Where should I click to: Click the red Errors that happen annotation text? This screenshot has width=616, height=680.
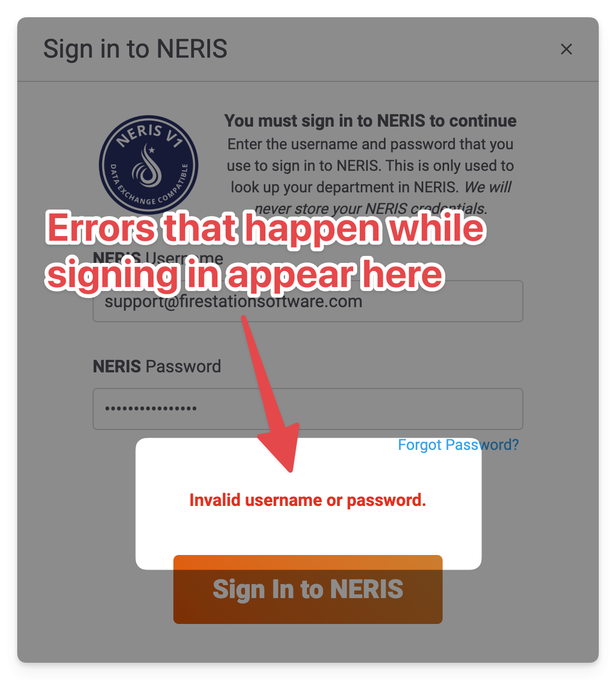point(266,251)
